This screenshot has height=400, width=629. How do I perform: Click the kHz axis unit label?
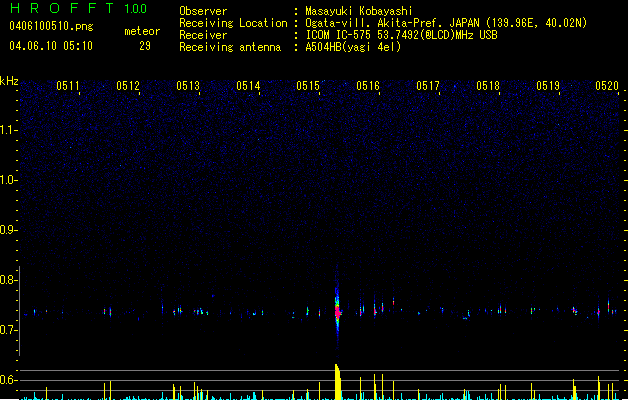(9, 81)
